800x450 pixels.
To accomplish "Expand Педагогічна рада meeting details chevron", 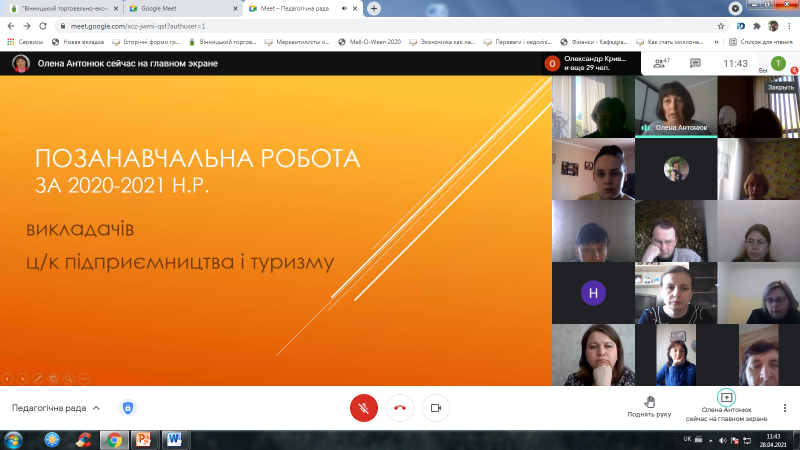I will pyautogui.click(x=96, y=408).
